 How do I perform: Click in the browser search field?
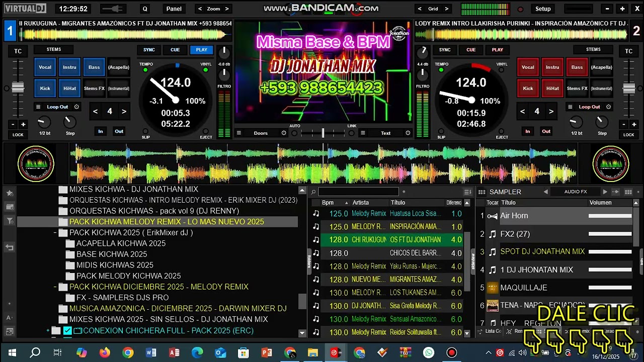click(x=358, y=192)
